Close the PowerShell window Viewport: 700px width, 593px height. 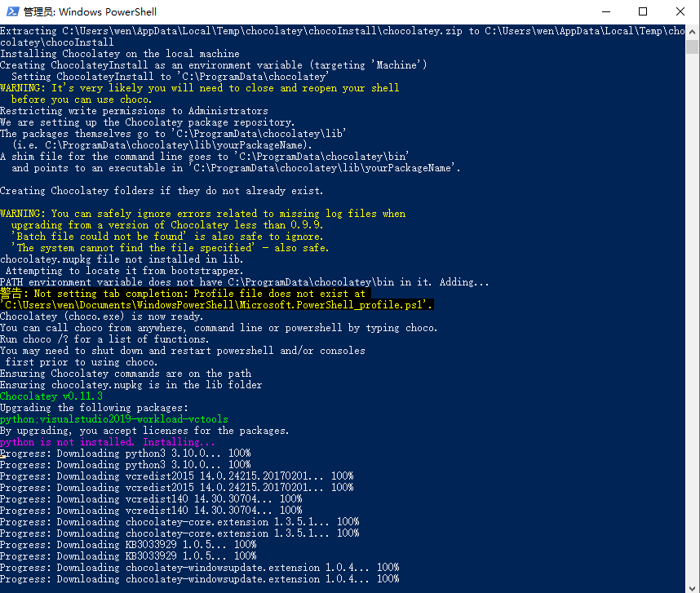(x=680, y=11)
